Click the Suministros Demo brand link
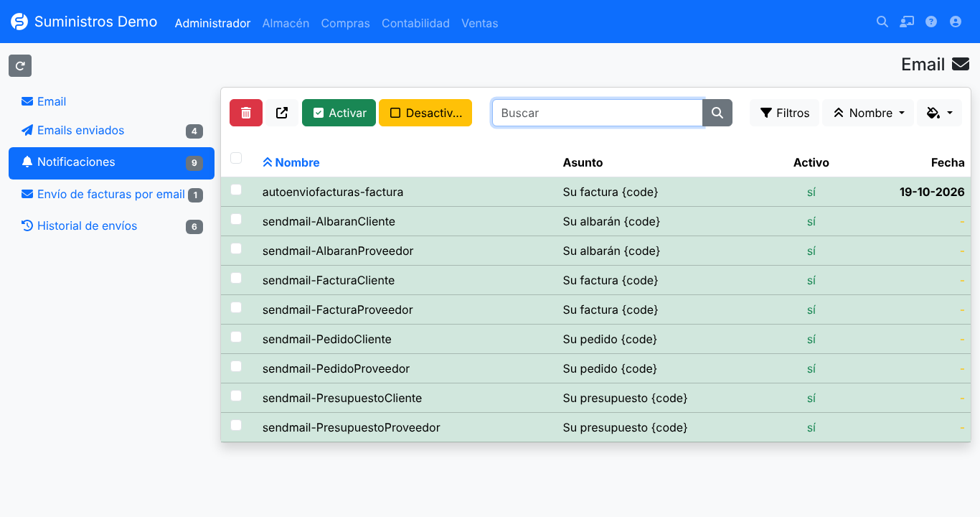This screenshot has height=517, width=980. (84, 22)
